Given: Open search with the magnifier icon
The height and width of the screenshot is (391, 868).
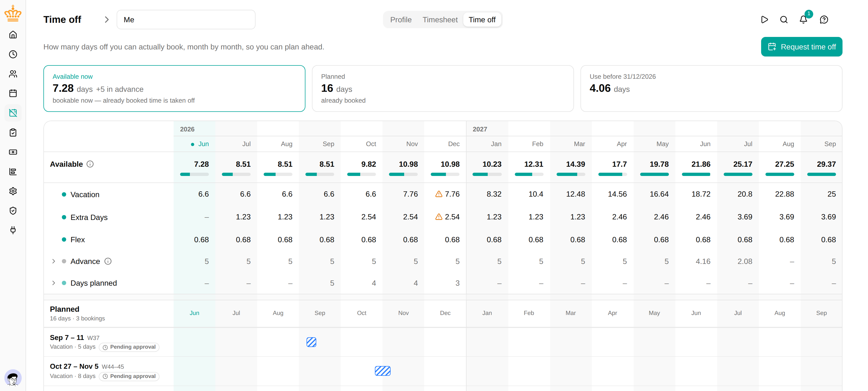Looking at the screenshot, I should [x=784, y=20].
